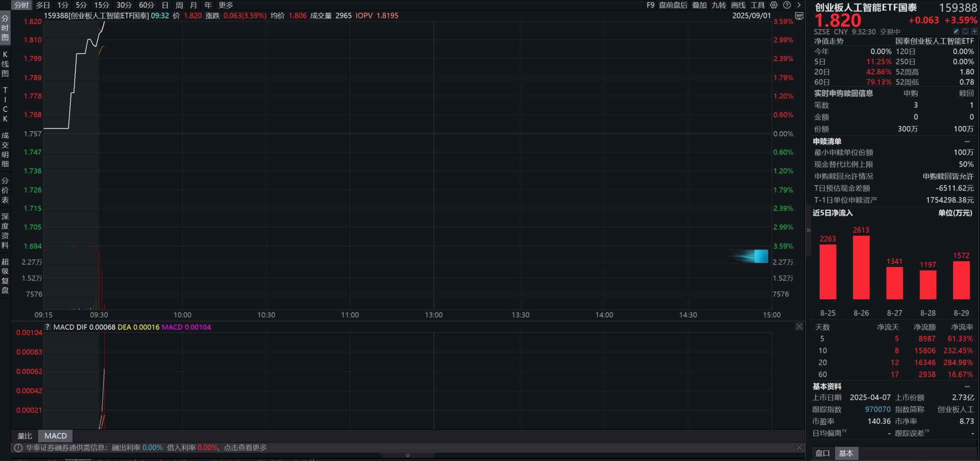The image size is (980, 461).
Task: Toggle the 叠加 overlay option
Action: click(699, 5)
